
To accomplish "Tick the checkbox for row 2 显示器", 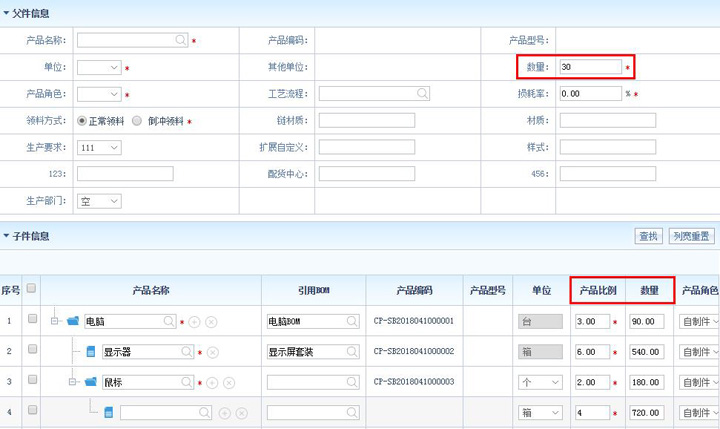I will point(32,351).
